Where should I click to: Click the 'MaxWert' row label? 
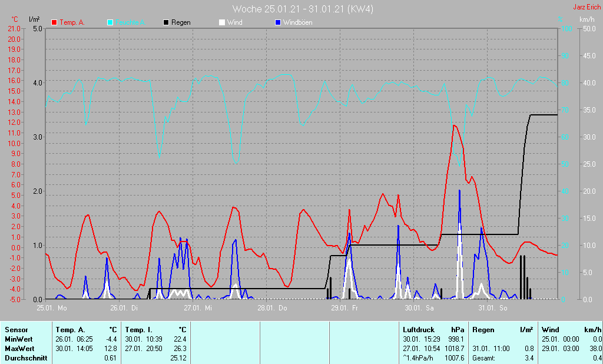pyautogui.click(x=19, y=349)
